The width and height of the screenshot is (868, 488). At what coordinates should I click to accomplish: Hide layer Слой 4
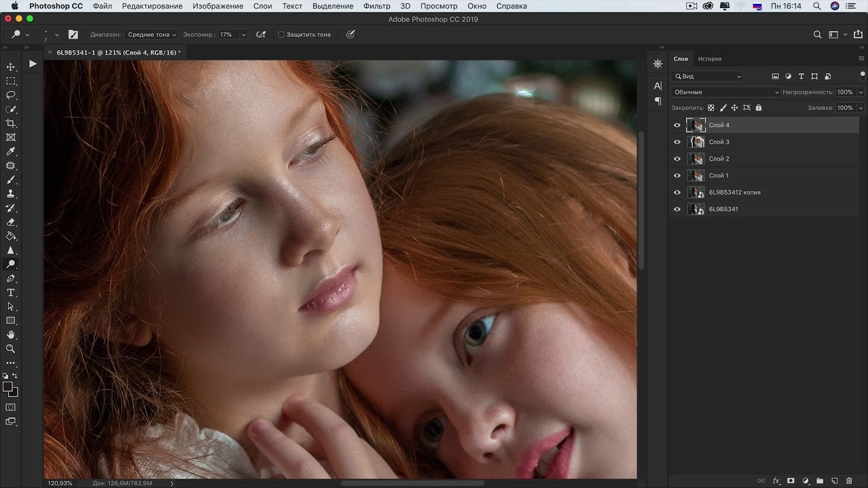pos(677,125)
